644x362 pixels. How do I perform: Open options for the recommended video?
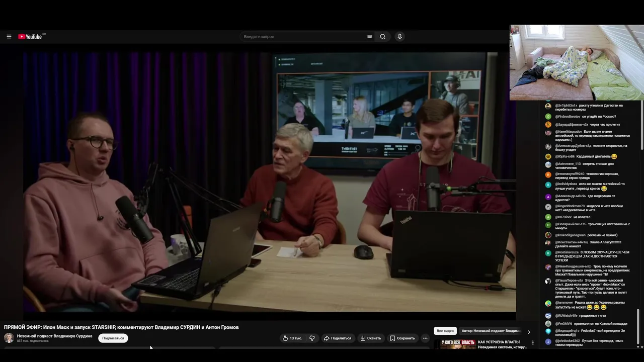[533, 343]
